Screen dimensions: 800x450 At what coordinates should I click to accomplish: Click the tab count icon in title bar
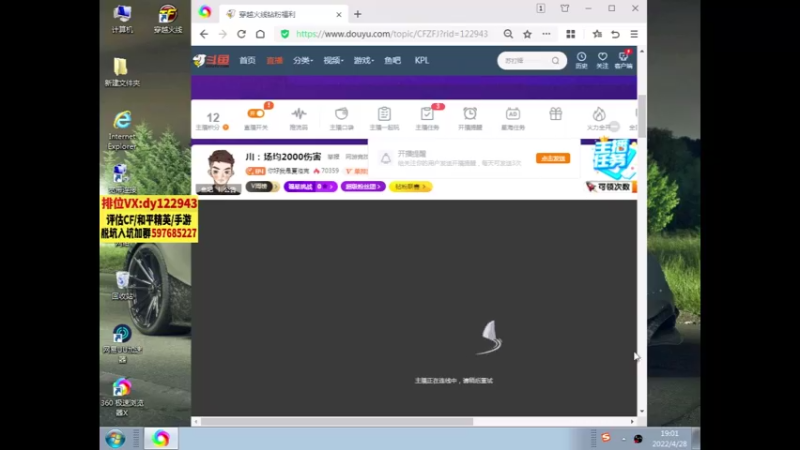click(x=540, y=8)
